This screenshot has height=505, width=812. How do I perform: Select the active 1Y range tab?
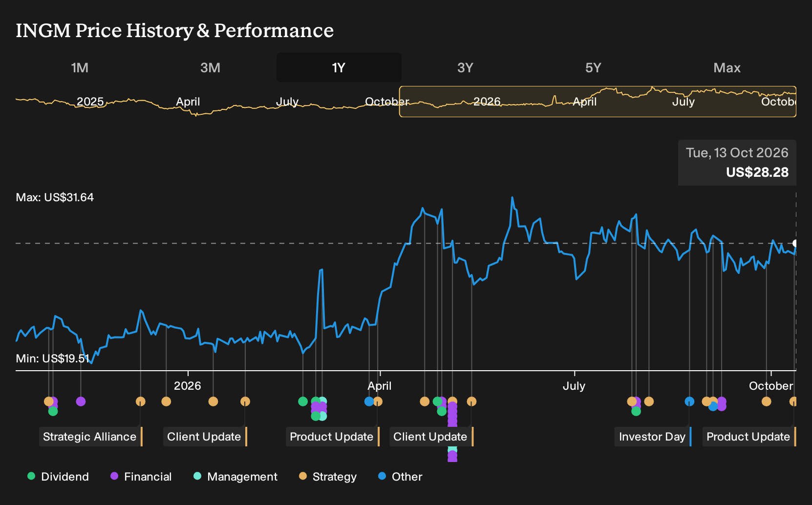pos(339,67)
